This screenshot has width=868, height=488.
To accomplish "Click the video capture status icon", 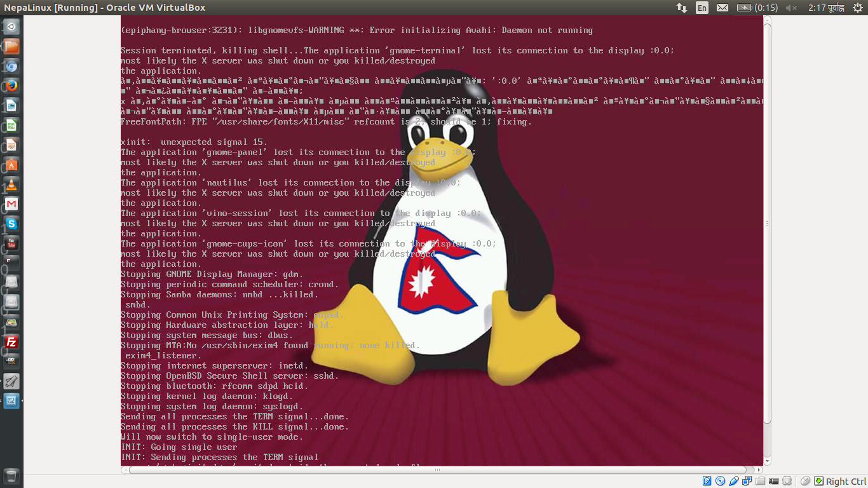I will 773,481.
